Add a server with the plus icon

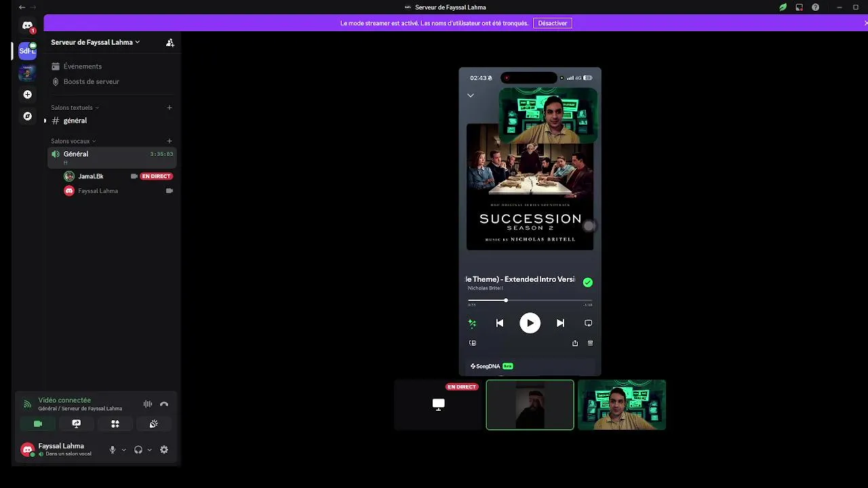point(27,94)
